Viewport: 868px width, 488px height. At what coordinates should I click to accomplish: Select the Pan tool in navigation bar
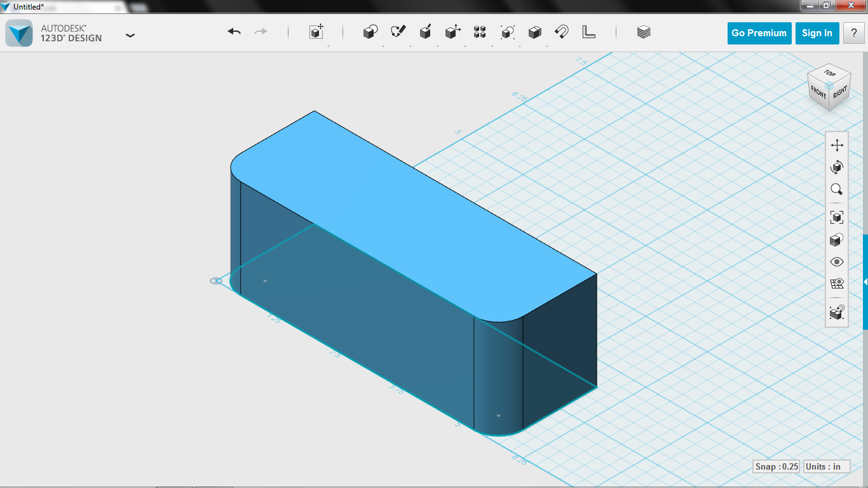837,145
